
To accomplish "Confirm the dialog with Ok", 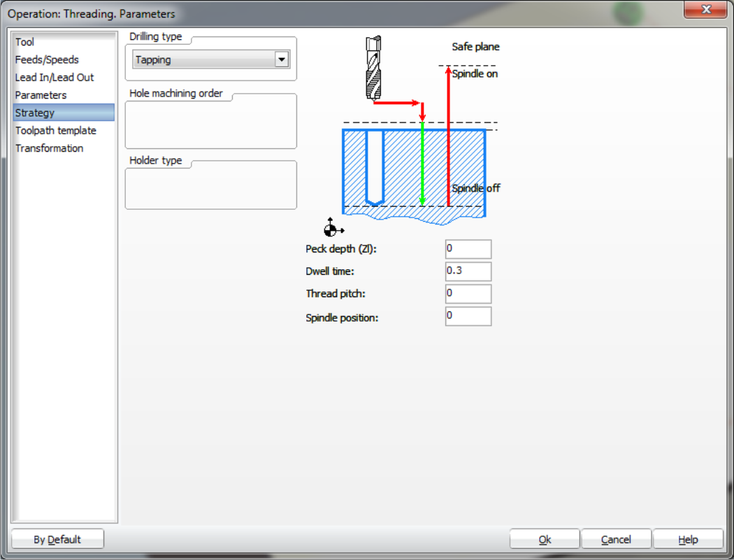I will tap(545, 540).
